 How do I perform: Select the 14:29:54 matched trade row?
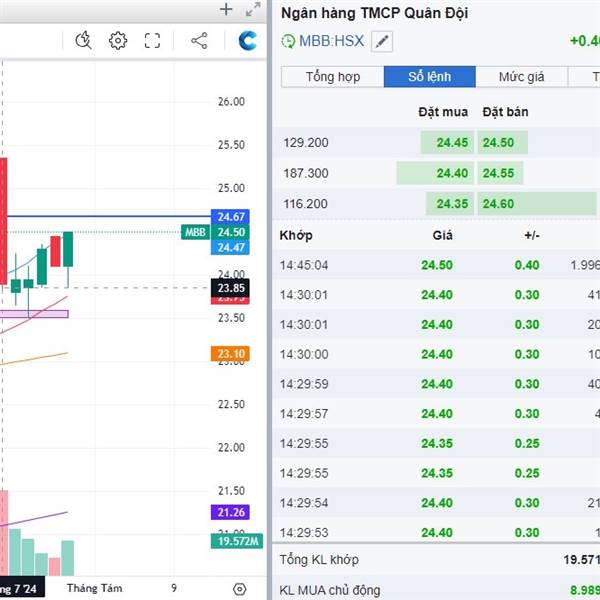tap(436, 503)
